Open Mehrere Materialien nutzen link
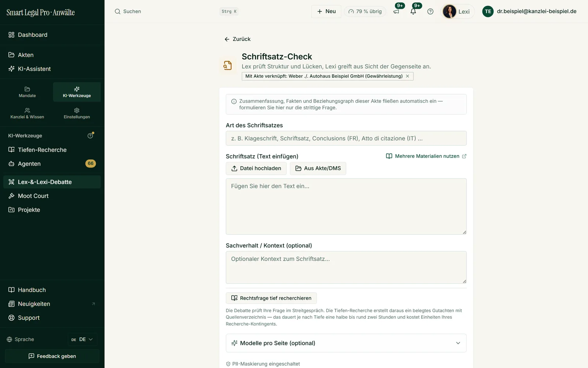The image size is (588, 368). 426,156
